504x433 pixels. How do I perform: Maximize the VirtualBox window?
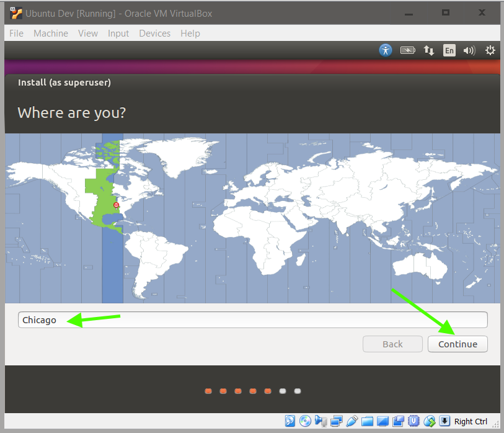tap(446, 12)
